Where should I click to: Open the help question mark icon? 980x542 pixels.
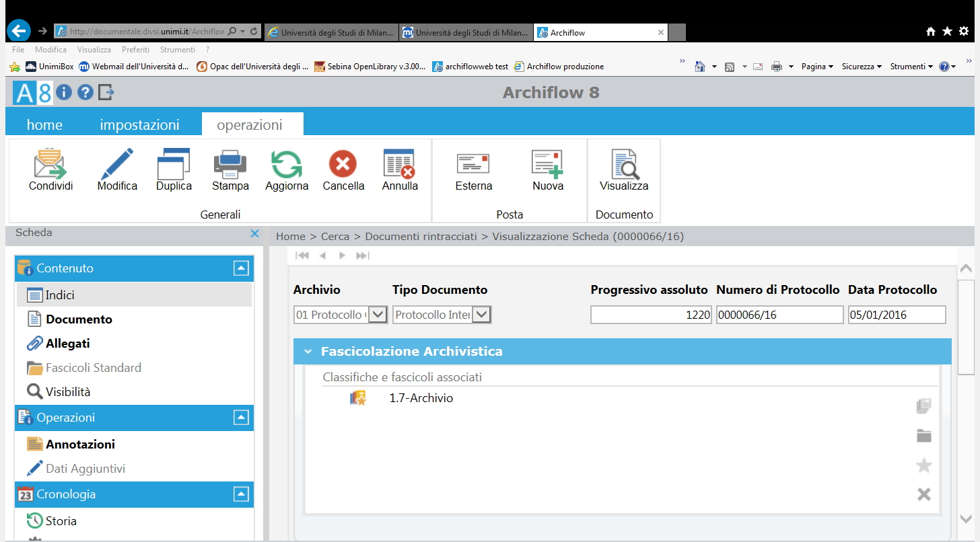click(85, 93)
